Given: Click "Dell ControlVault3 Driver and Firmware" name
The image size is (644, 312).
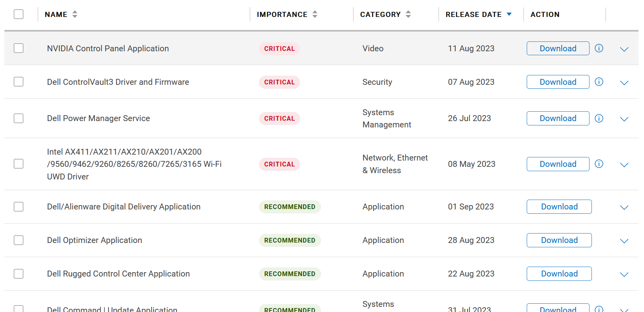Looking at the screenshot, I should point(118,82).
